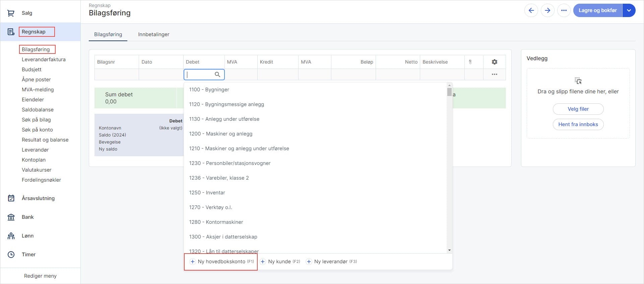Click the Lønn people icon

click(x=11, y=236)
